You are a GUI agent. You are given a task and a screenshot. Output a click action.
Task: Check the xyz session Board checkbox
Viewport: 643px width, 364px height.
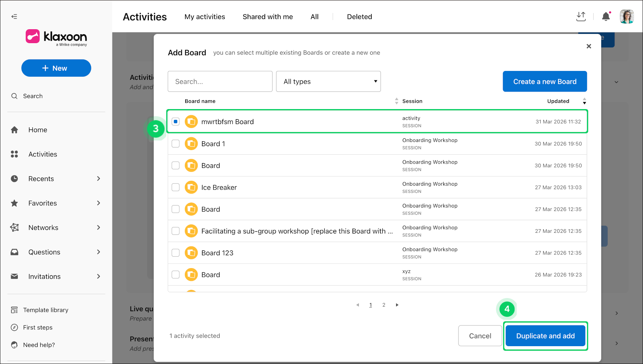pos(176,275)
